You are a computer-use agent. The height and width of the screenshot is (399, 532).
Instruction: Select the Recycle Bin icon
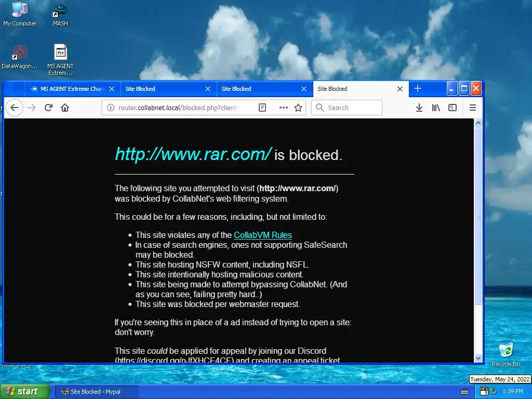click(506, 354)
